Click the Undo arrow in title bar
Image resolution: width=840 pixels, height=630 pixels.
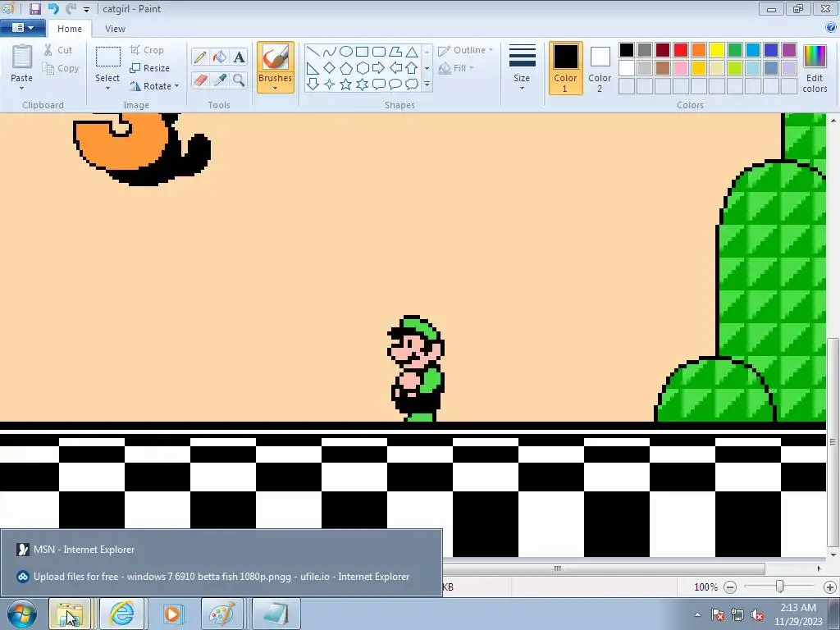click(x=53, y=8)
